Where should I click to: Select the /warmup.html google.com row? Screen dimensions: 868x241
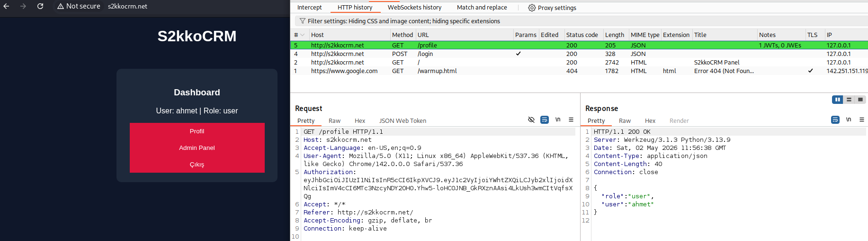click(x=579, y=71)
